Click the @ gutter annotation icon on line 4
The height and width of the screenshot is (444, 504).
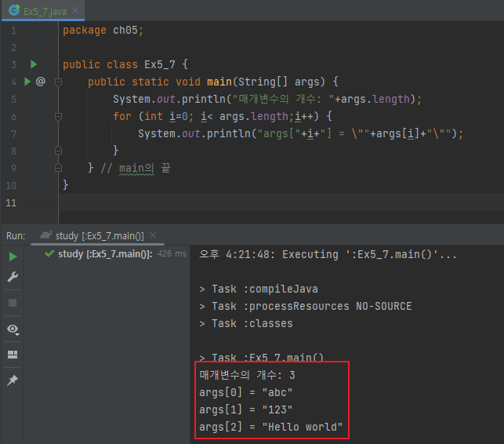[41, 82]
